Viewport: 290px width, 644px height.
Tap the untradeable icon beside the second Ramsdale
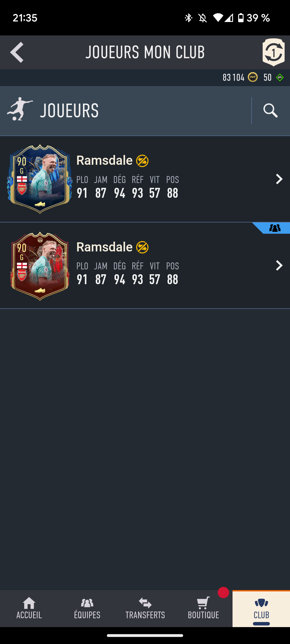142,247
